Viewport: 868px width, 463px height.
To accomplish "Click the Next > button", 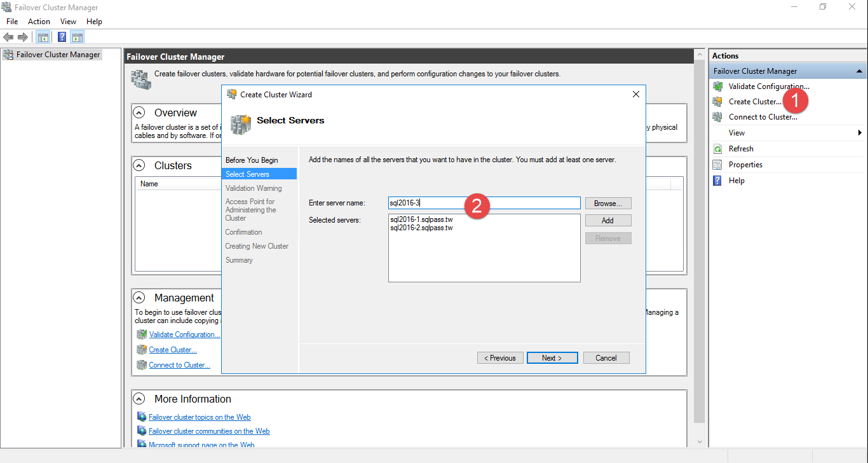I will (x=552, y=358).
